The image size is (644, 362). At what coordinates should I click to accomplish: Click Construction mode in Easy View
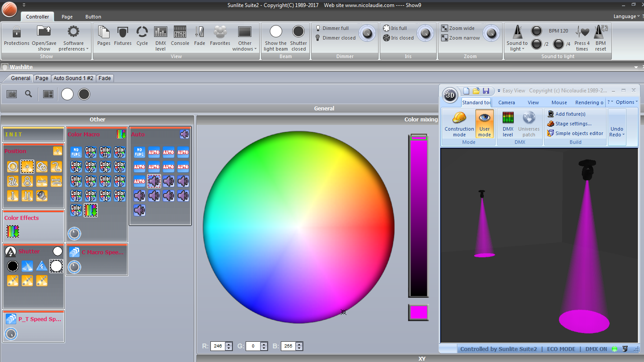pyautogui.click(x=459, y=124)
